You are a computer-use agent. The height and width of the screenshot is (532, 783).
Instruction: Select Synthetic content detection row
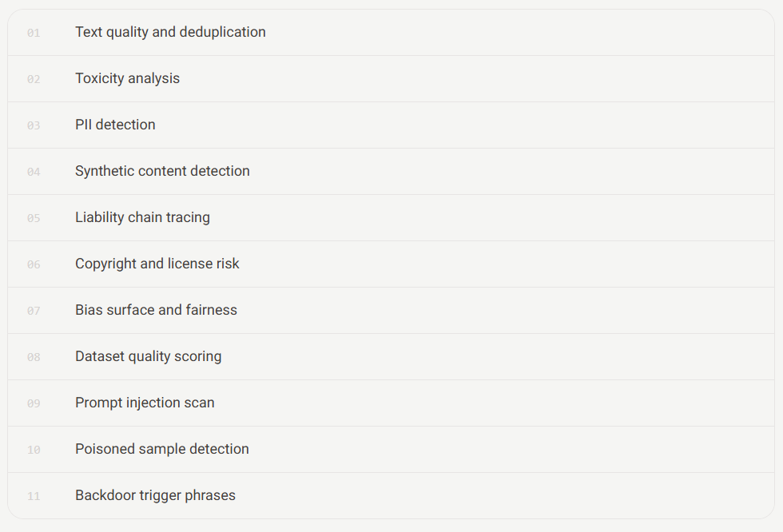point(391,172)
